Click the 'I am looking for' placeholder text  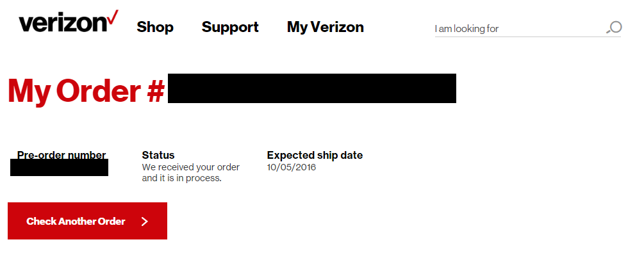pos(466,29)
